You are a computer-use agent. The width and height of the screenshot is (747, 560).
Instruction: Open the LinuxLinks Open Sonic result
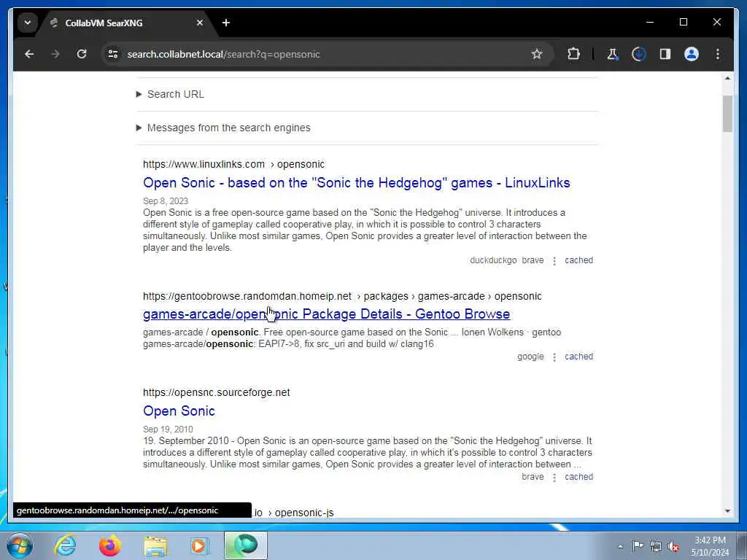[356, 183]
